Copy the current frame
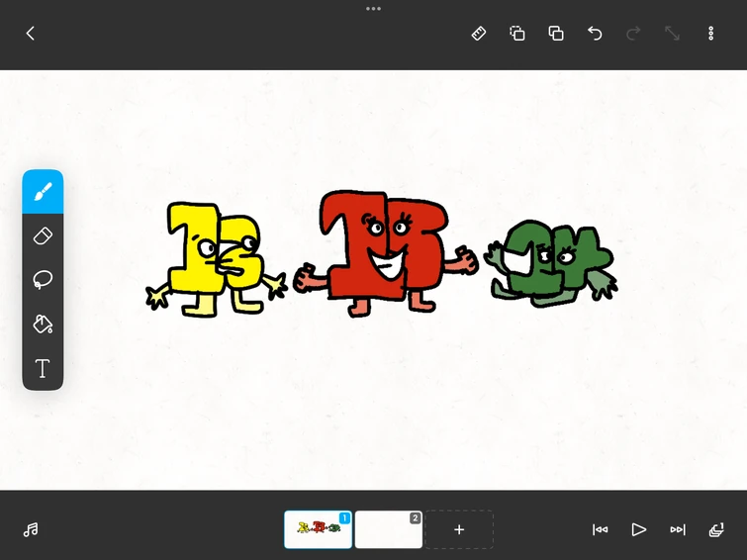The width and height of the screenshot is (747, 560). coord(517,34)
